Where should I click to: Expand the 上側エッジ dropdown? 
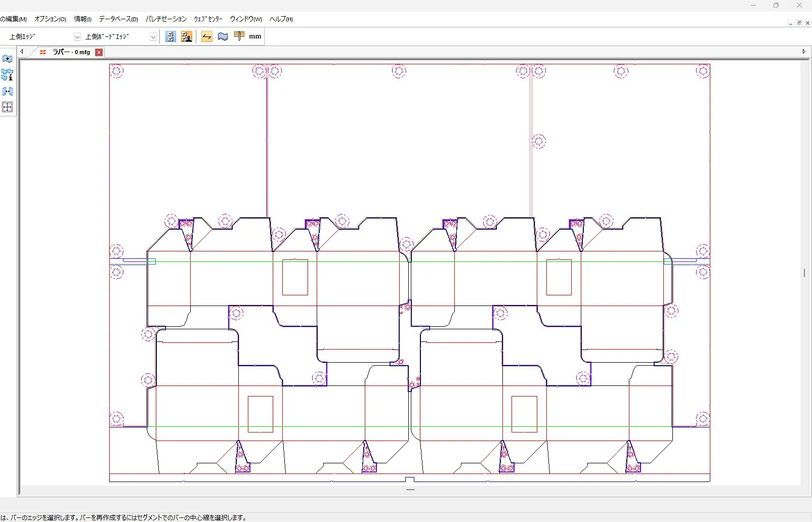[x=77, y=37]
